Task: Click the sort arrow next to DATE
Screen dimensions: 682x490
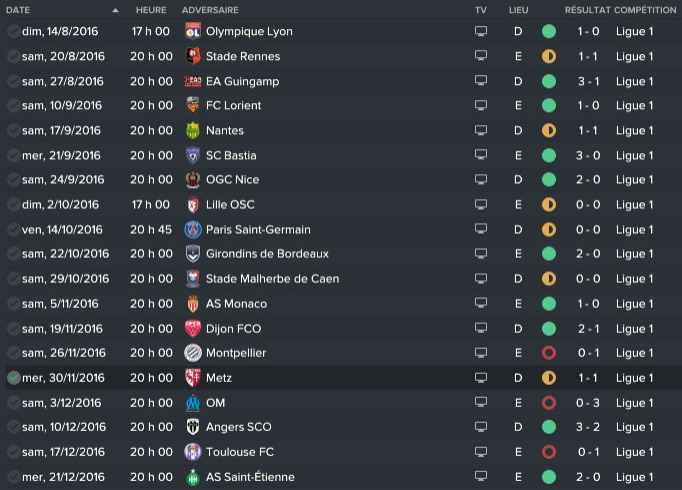Action: coord(115,10)
